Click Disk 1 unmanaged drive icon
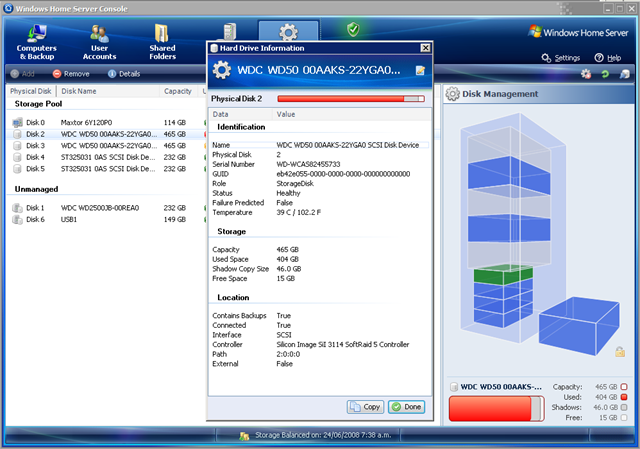The width and height of the screenshot is (640, 449). pyautogui.click(x=18, y=208)
